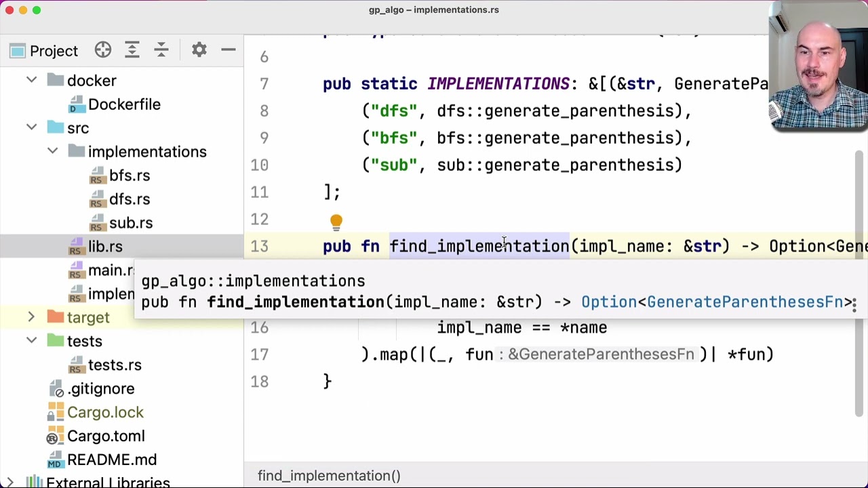Click gp_algo::implementations path in popup
The width and height of the screenshot is (868, 488).
tap(253, 281)
